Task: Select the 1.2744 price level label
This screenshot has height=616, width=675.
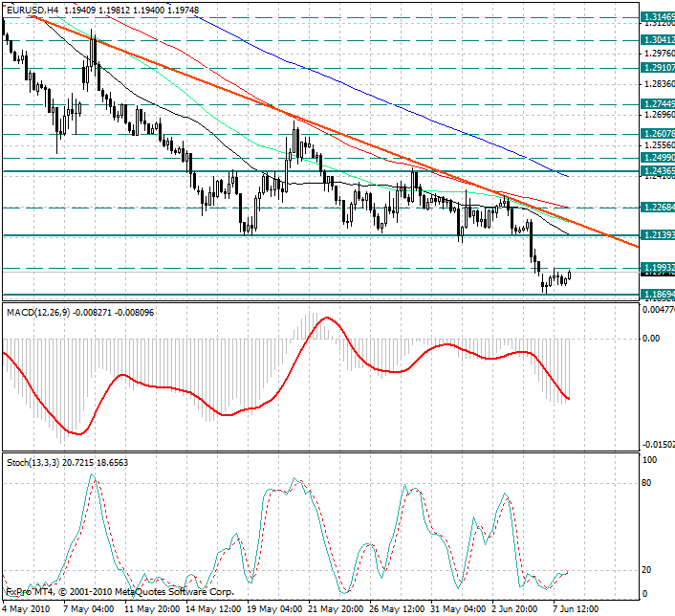Action: pos(658,104)
